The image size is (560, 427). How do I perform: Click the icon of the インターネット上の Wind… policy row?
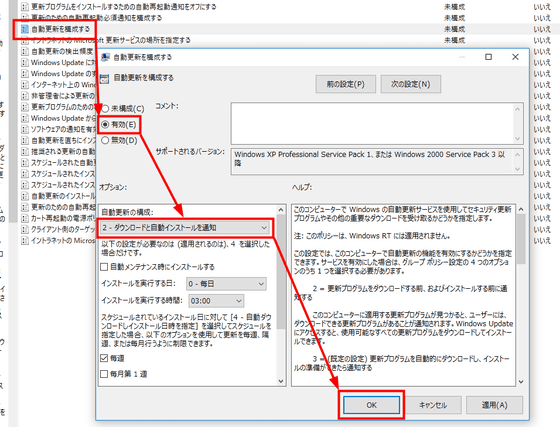click(25, 85)
